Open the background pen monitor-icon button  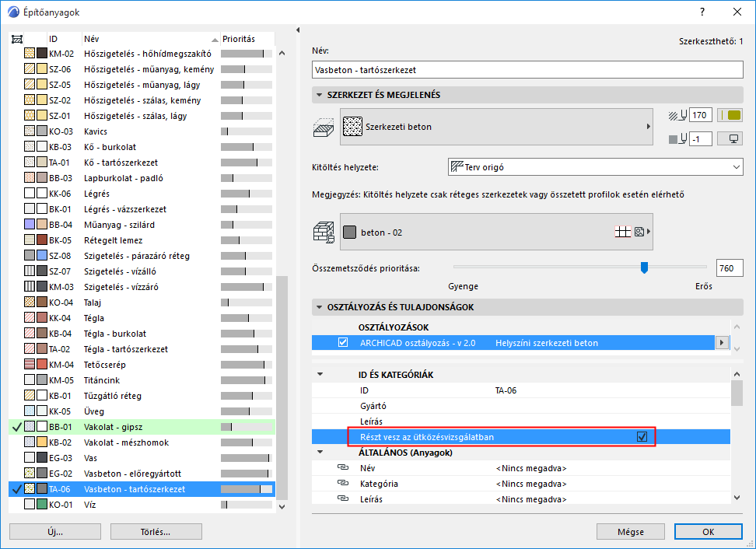click(x=730, y=139)
